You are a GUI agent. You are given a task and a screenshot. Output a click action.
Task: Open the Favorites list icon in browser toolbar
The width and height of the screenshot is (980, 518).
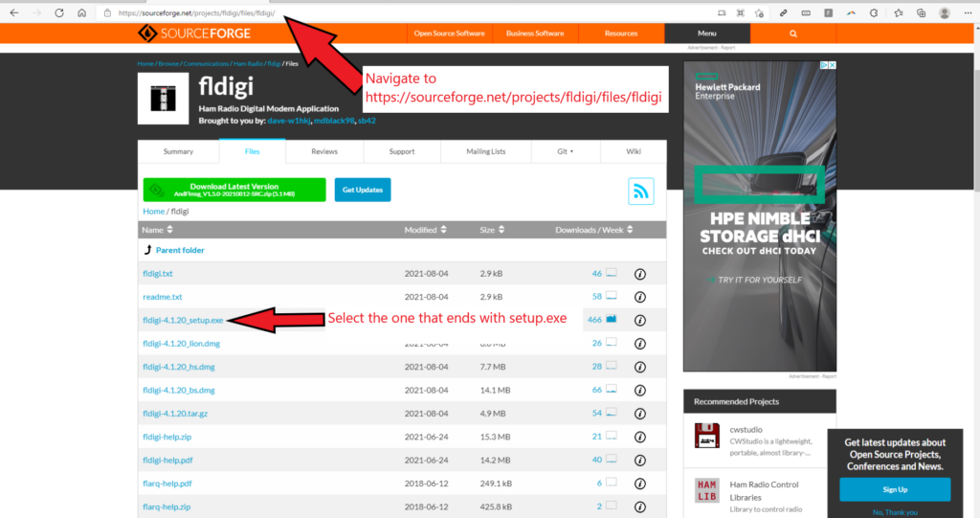tap(898, 12)
